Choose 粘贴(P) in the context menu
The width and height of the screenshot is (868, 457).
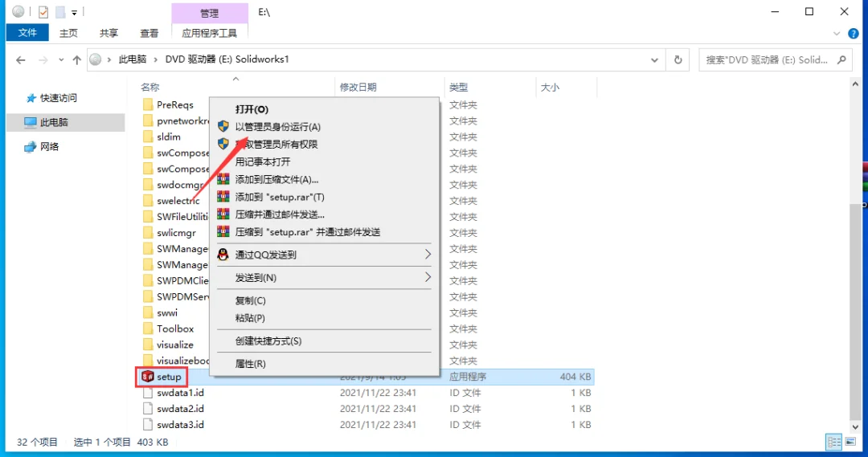coord(324,318)
